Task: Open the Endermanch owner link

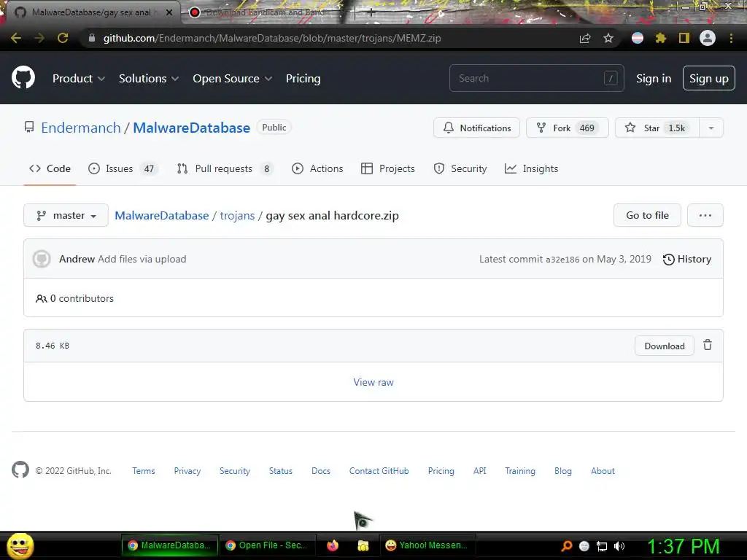Action: (x=81, y=128)
